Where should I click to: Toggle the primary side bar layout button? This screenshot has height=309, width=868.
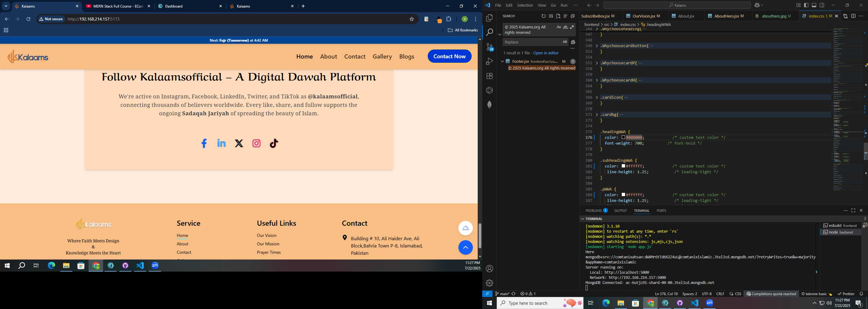tap(806, 5)
